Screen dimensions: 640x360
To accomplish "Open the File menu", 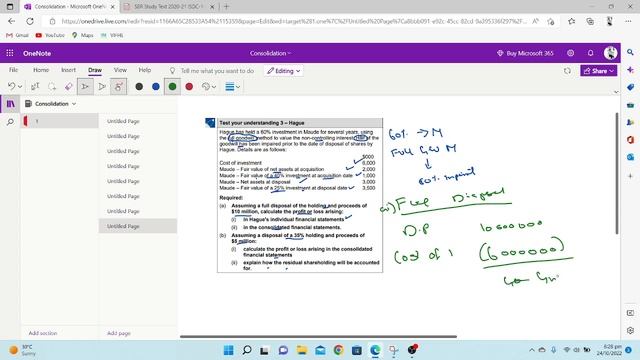I will coord(13,70).
